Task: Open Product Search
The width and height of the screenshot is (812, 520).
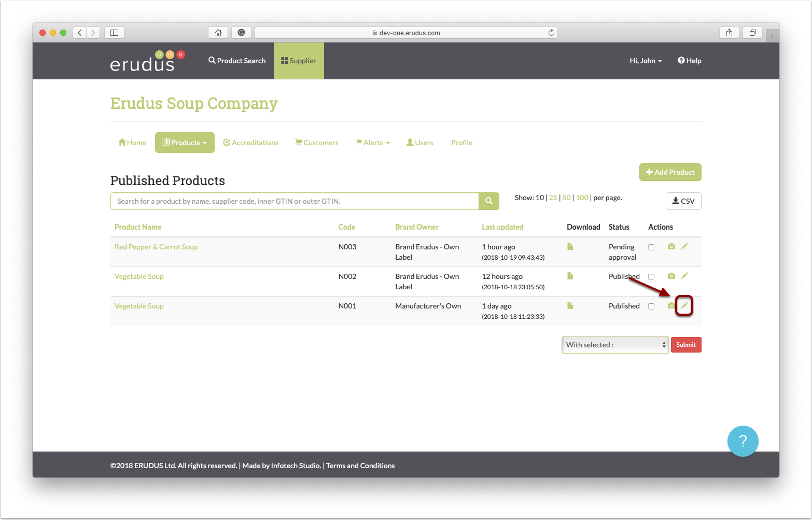Action: point(237,61)
